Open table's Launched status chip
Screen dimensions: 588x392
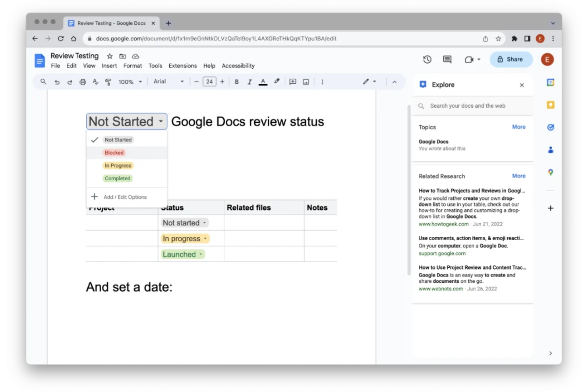[183, 255]
